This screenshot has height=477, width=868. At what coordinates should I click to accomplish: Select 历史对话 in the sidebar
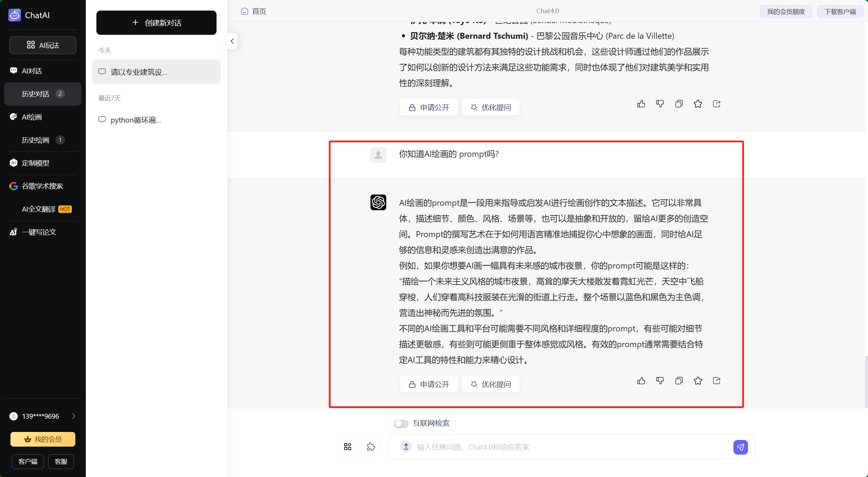(x=36, y=94)
